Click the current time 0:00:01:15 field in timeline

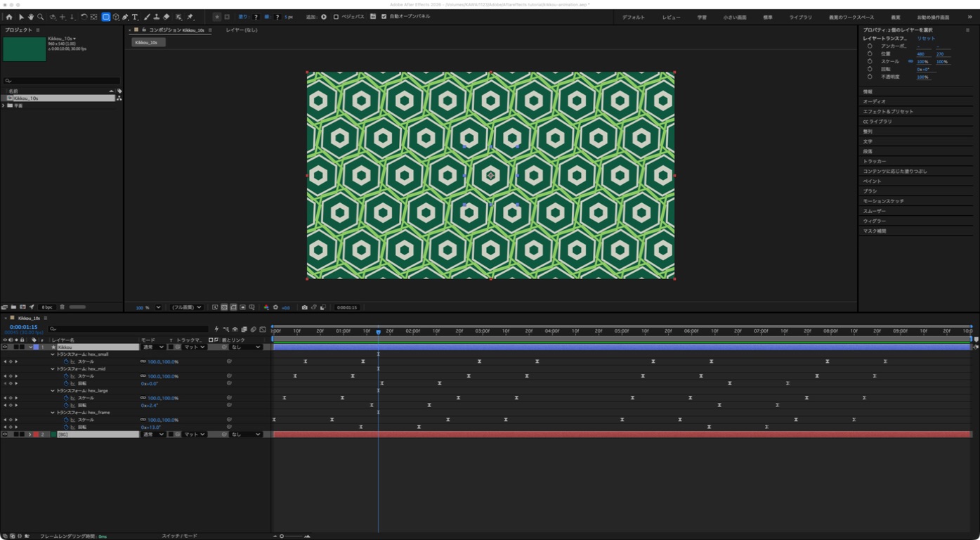[x=23, y=327]
